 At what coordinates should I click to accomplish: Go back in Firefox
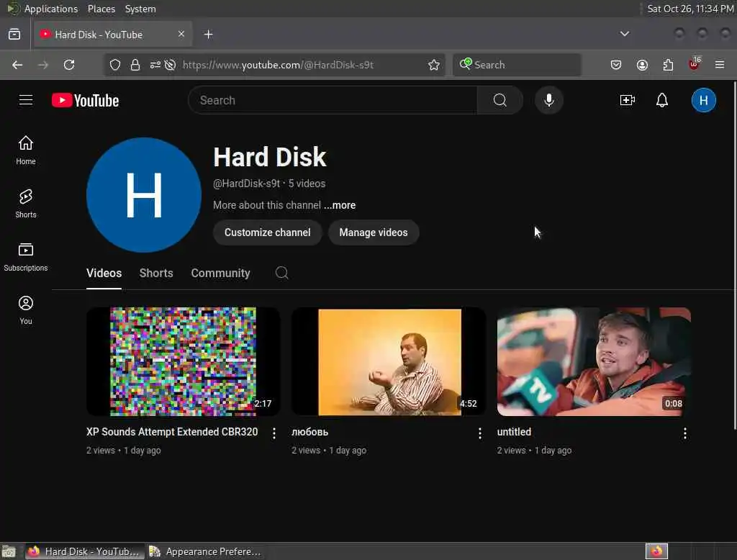tap(17, 65)
